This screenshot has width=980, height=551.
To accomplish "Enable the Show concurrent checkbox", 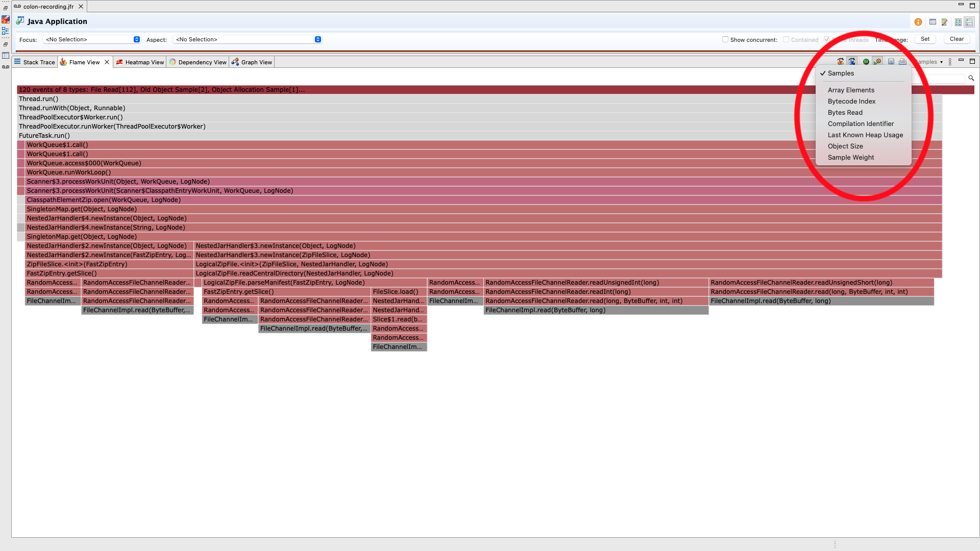I will pyautogui.click(x=725, y=39).
